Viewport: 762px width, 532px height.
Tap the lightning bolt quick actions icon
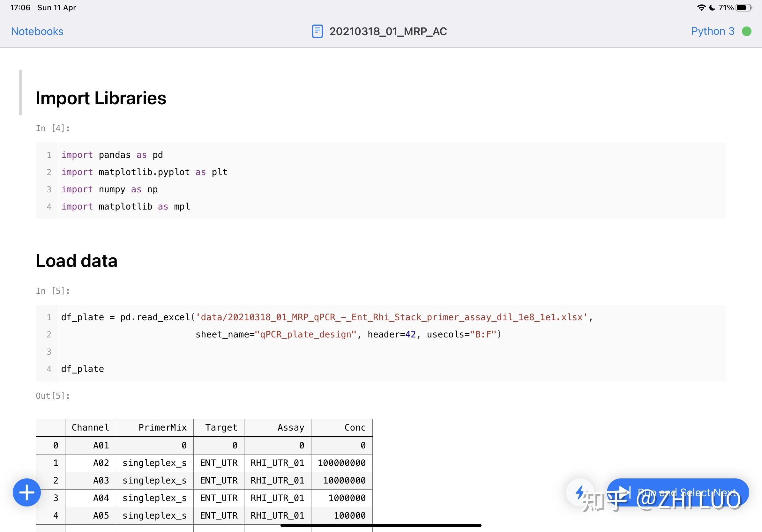coord(580,492)
